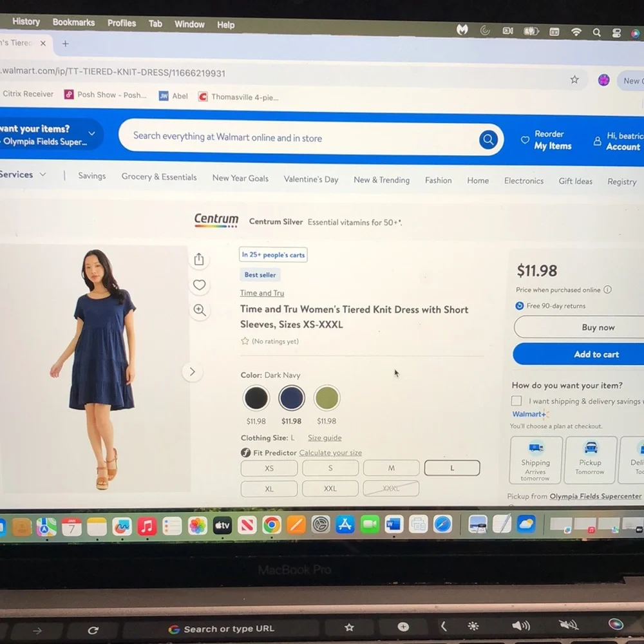Open Microsoft Word in the dock
The height and width of the screenshot is (644, 644).
[394, 524]
